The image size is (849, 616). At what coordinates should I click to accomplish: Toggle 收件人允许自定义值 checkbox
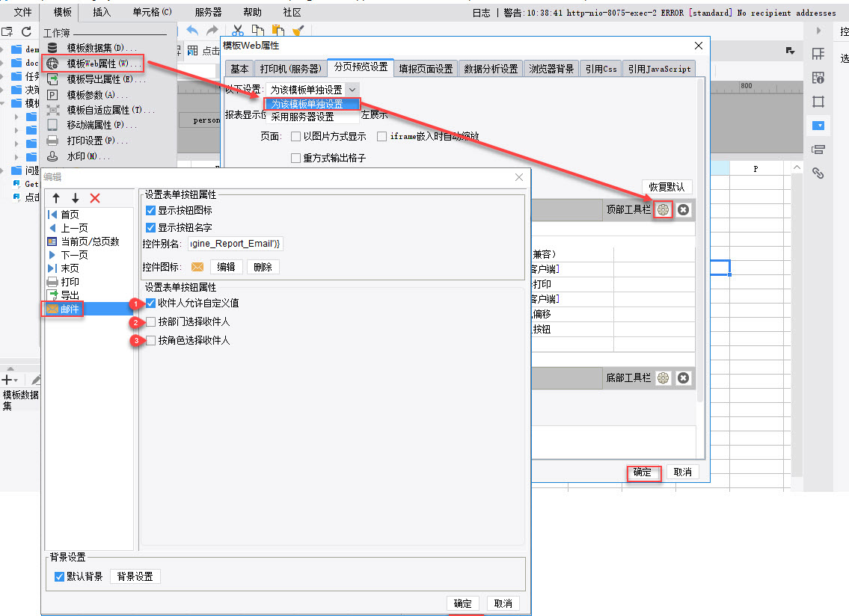coord(151,303)
